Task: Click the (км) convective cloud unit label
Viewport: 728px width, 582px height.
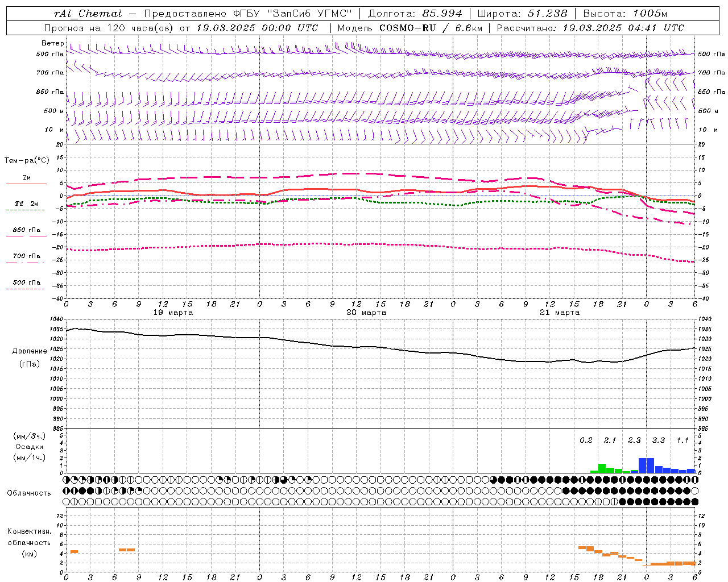Action: (30, 554)
